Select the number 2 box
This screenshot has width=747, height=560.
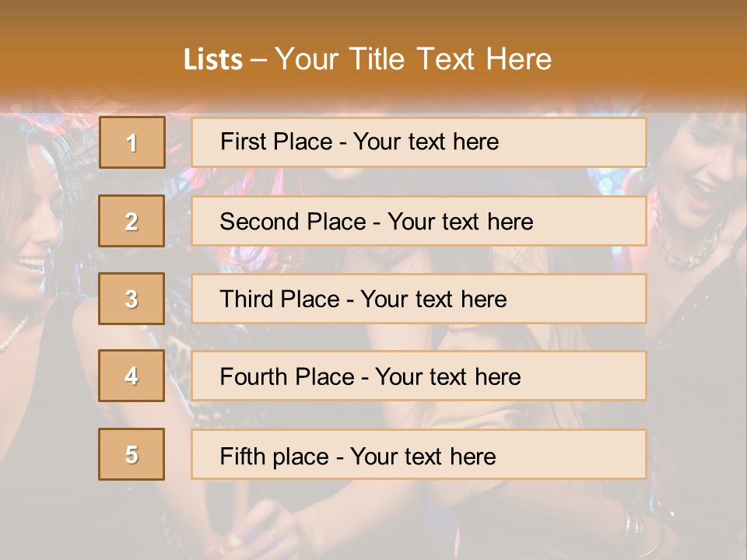[x=132, y=221]
